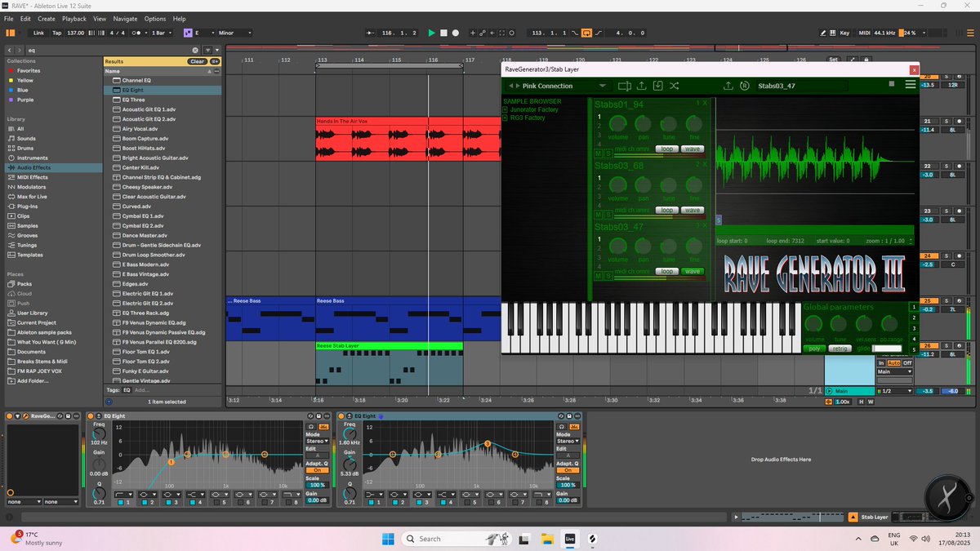
Task: Toggle poly mode in Global parameters
Action: pos(814,349)
